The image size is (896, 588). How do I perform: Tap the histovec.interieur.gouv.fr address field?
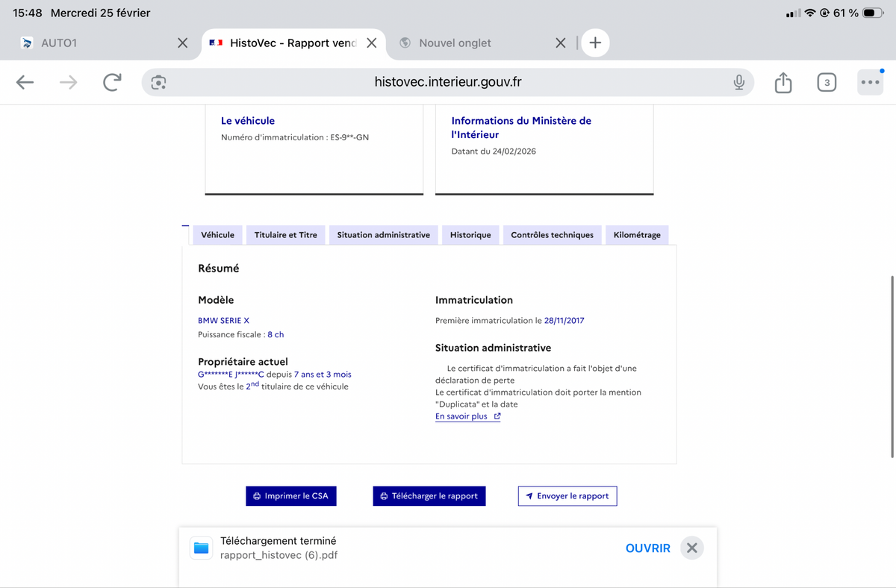pyautogui.click(x=448, y=83)
